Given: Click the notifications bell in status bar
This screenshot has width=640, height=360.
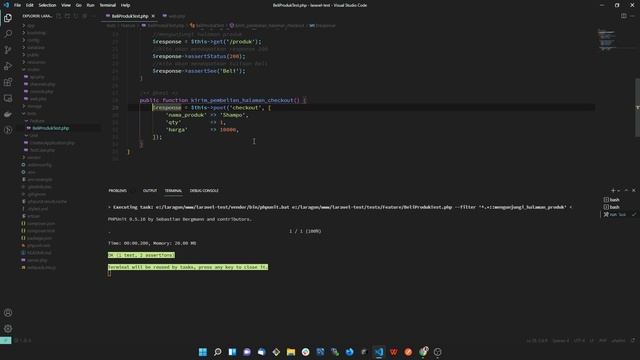Looking at the screenshot, I should point(633,340).
